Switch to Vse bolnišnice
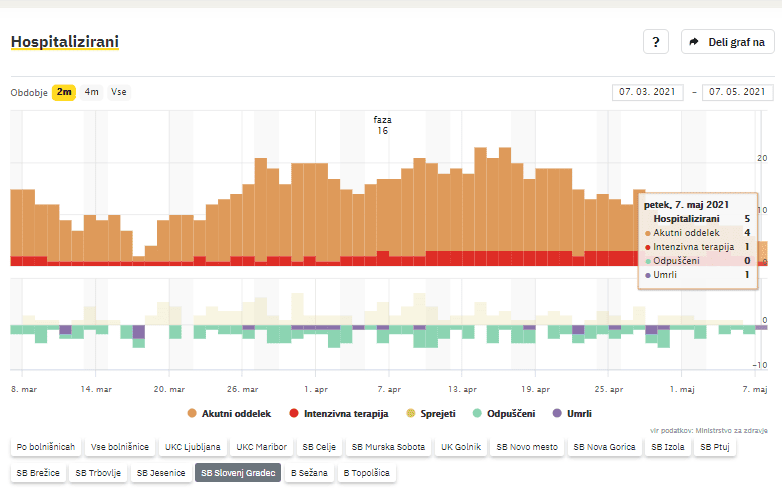The image size is (782, 494). coord(120,447)
